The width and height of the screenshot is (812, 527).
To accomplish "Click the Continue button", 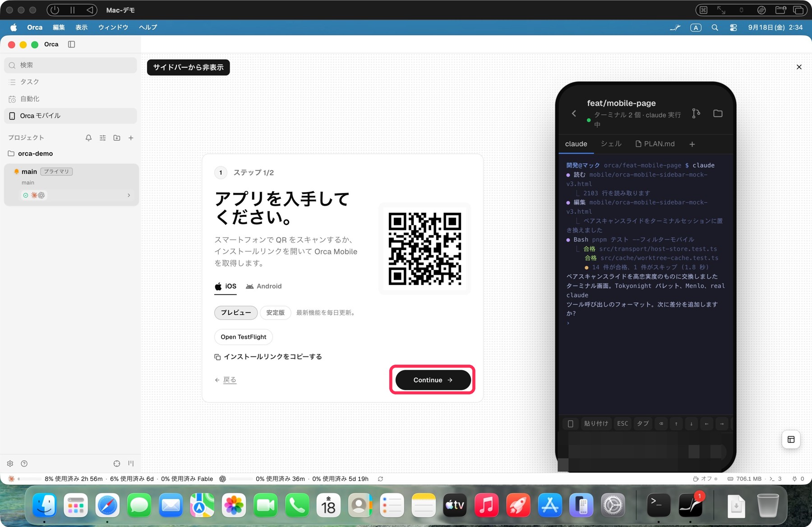I will point(433,380).
